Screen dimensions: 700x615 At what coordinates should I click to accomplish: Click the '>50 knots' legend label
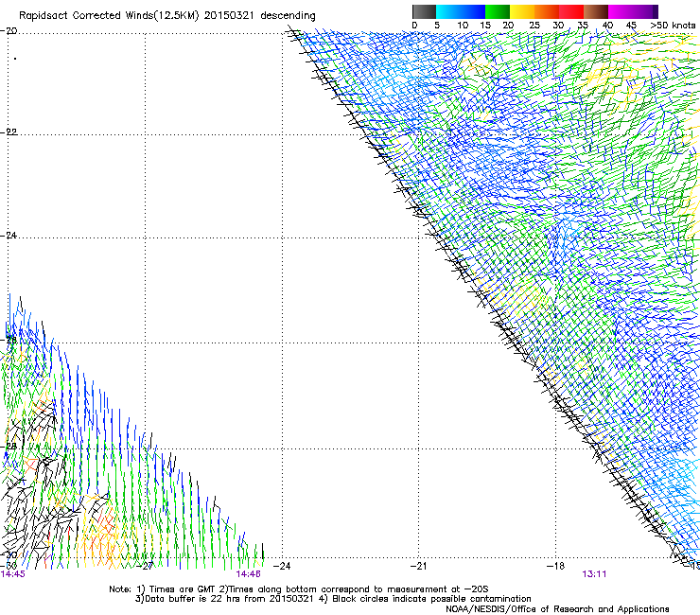673,26
